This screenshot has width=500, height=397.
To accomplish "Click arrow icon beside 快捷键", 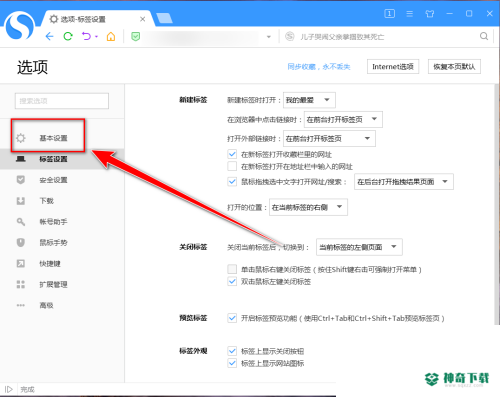I will click(21, 263).
